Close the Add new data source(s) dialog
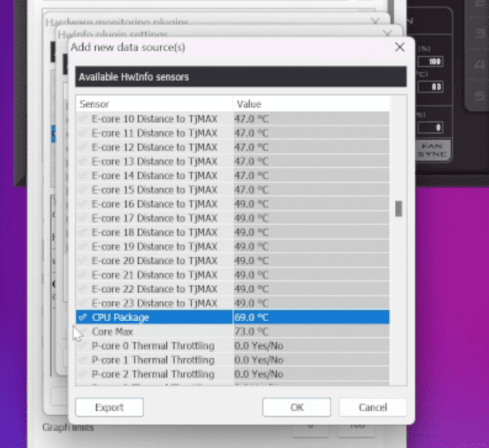Screen dimensions: 489x448 tap(399, 47)
